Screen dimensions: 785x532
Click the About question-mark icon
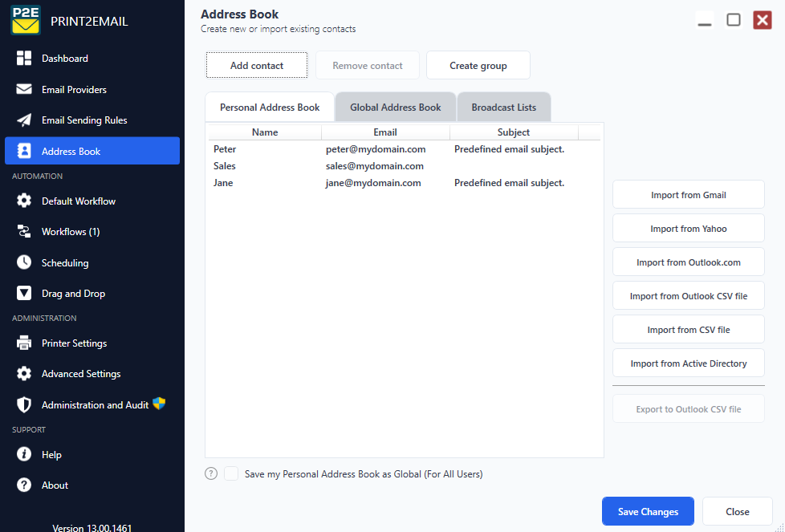pyautogui.click(x=23, y=485)
